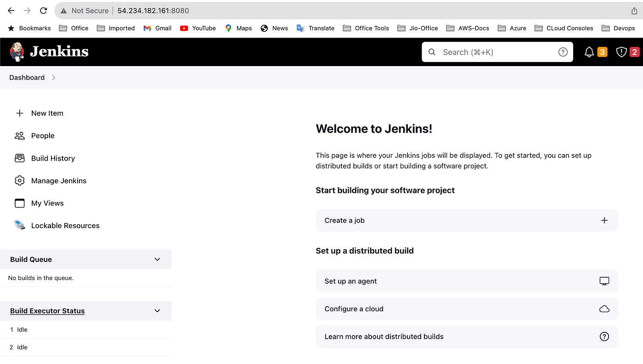Open Manage Jenkins in the sidebar
The height and width of the screenshot is (364, 643).
tap(59, 180)
